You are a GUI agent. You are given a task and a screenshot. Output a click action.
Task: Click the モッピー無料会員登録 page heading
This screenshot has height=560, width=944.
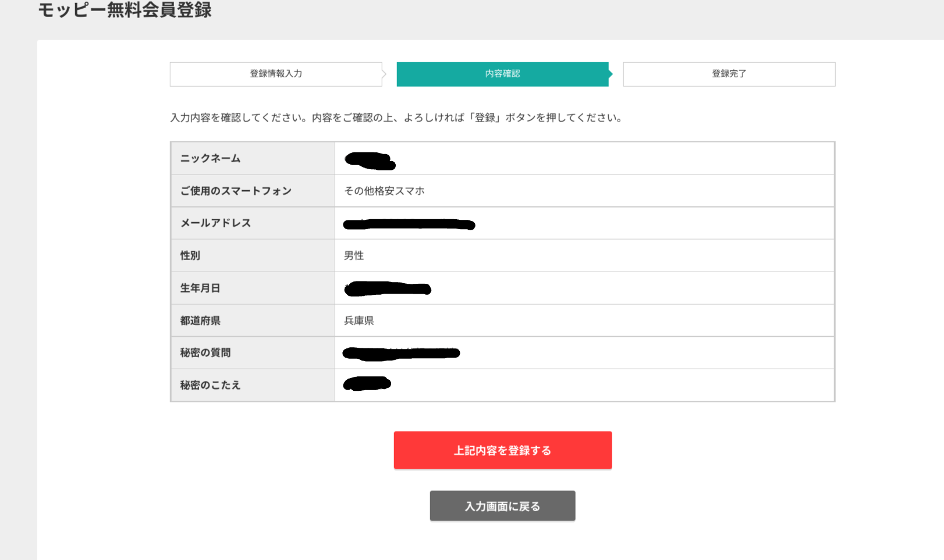point(125,10)
